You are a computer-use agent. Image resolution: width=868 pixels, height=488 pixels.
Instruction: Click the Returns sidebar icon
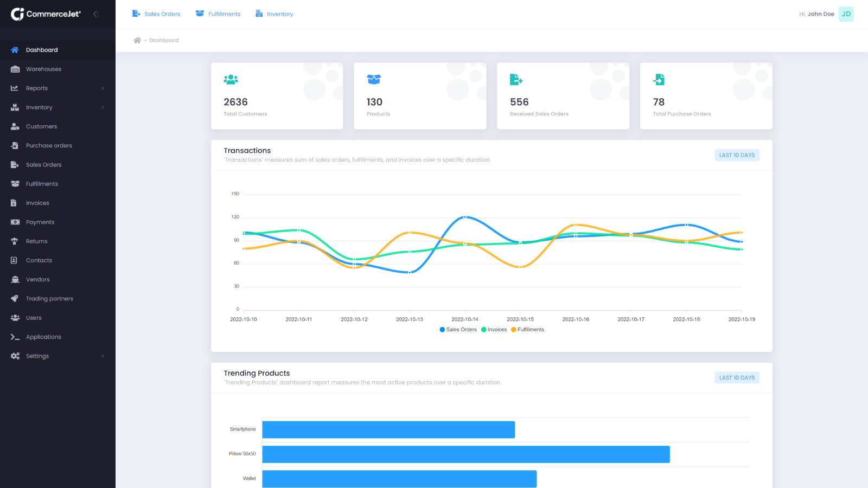tap(16, 241)
